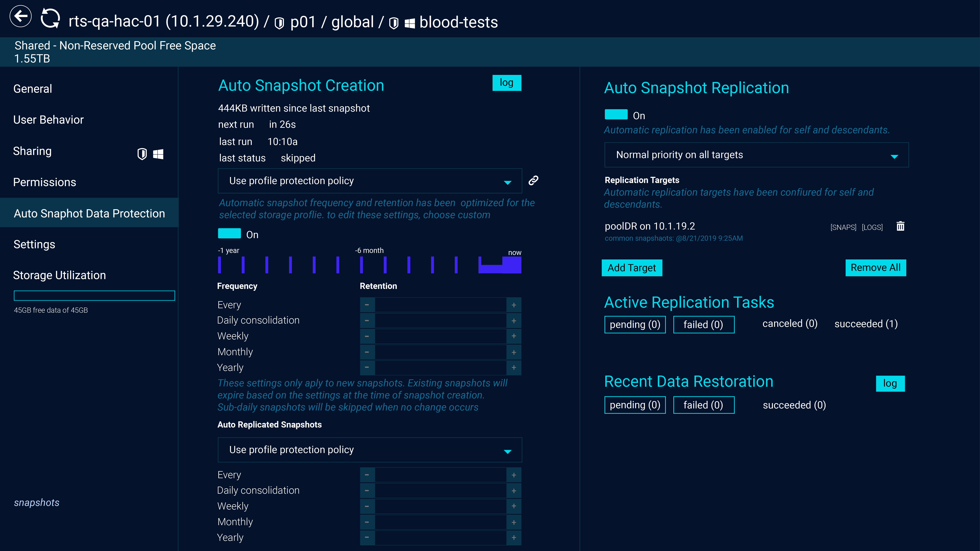Click canceled (0) replication tasks

coord(790,324)
